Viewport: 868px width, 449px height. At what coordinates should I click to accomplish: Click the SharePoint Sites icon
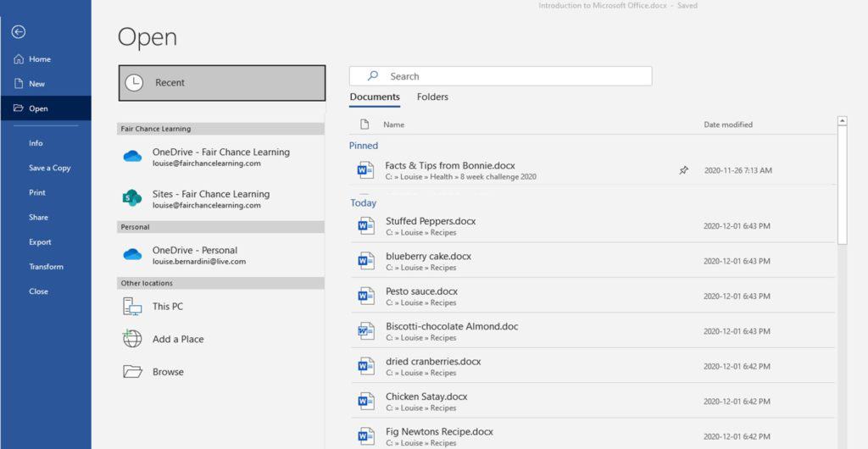click(x=132, y=198)
